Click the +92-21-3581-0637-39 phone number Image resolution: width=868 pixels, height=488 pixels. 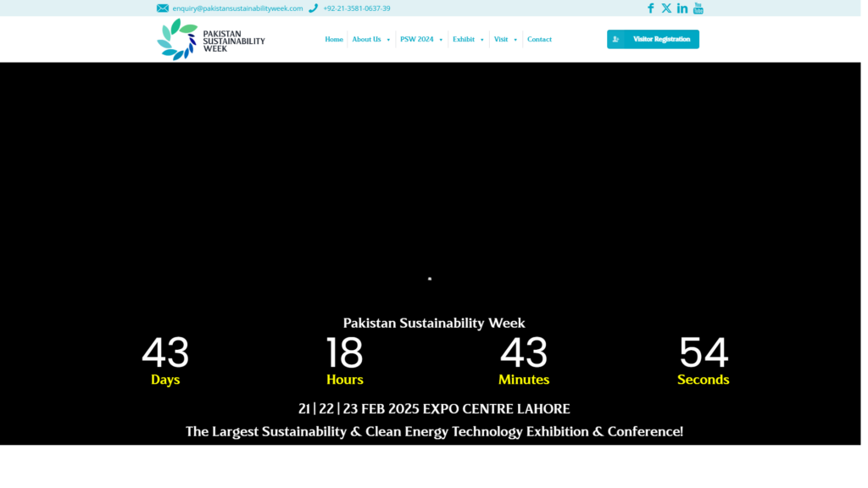(357, 8)
